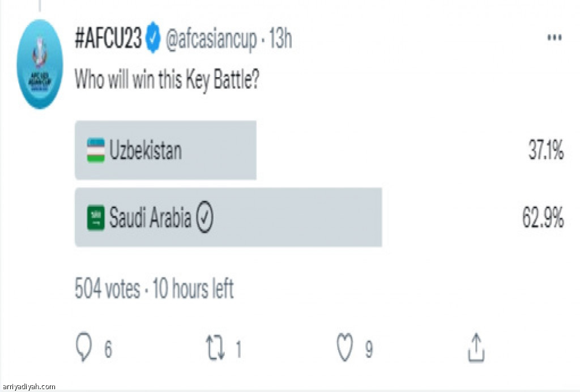Click the @afcasiancup handle
The image size is (580, 392).
(210, 39)
